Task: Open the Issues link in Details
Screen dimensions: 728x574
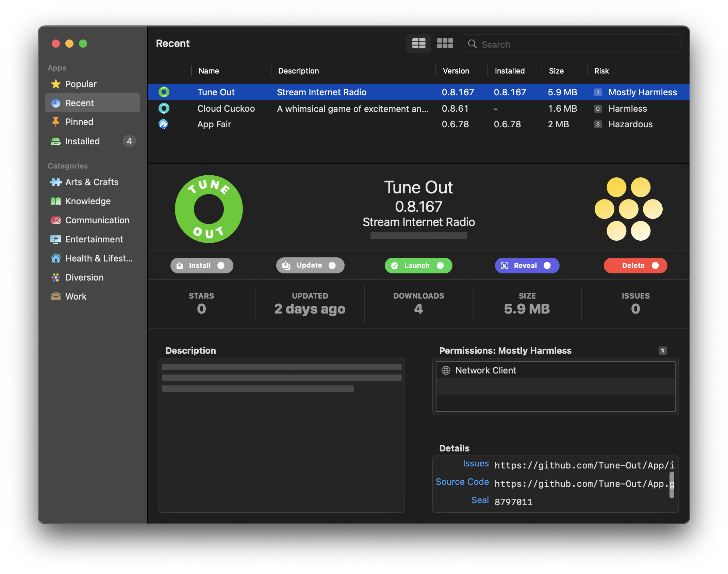Action: tap(476, 464)
